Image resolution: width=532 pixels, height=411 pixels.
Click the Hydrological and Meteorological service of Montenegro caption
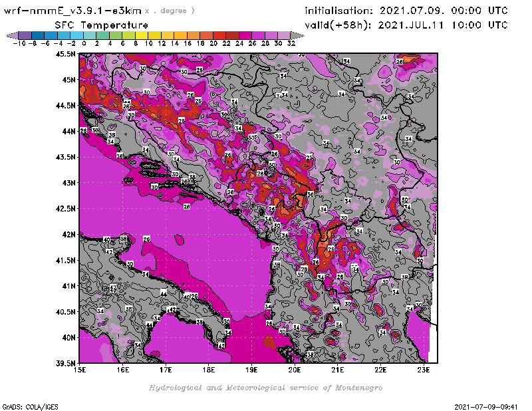[x=265, y=388]
